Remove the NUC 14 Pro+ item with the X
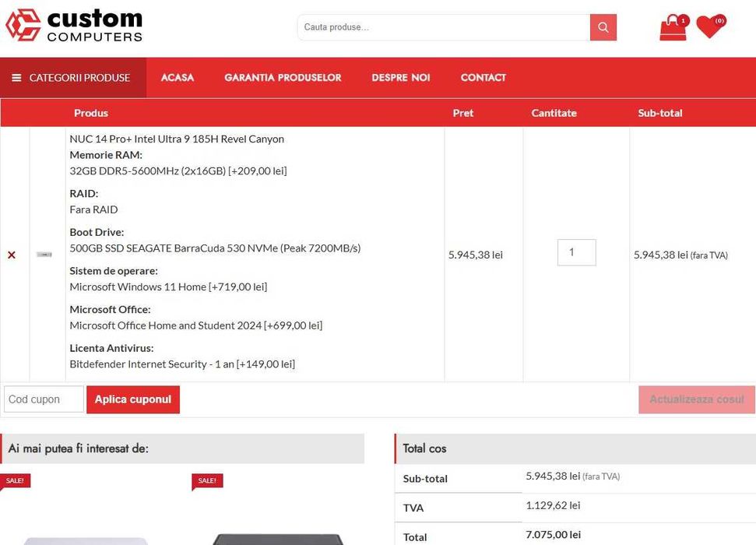This screenshot has width=756, height=545. click(12, 255)
